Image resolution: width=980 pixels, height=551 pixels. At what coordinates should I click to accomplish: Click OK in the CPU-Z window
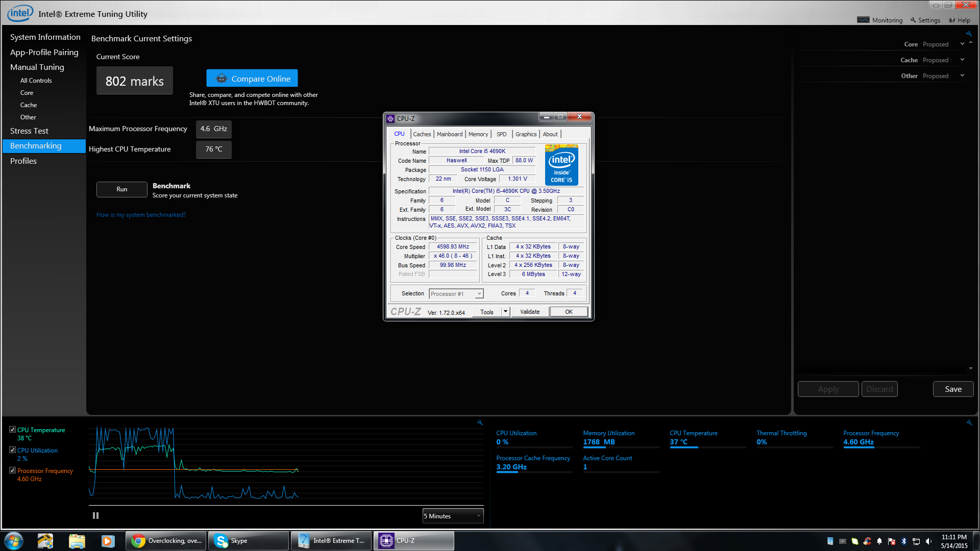[x=569, y=312]
